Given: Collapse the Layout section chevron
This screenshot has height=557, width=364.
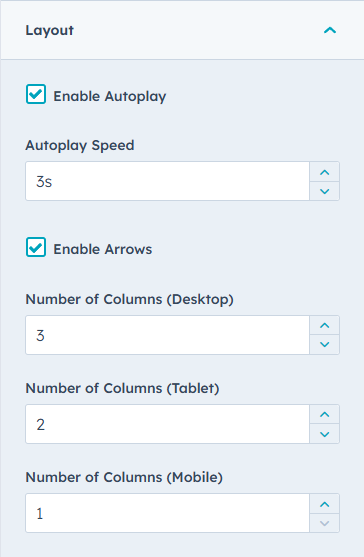Looking at the screenshot, I should 330,31.
